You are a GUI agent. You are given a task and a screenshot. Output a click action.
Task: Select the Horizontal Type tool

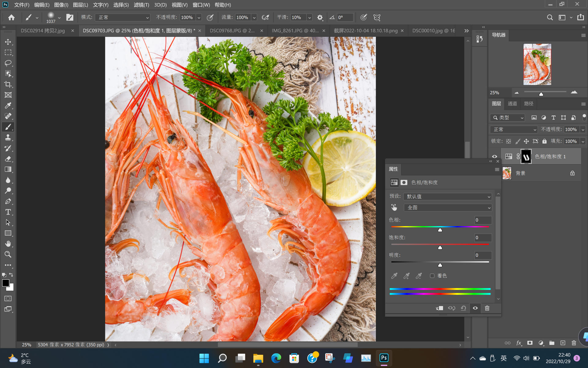tap(8, 212)
